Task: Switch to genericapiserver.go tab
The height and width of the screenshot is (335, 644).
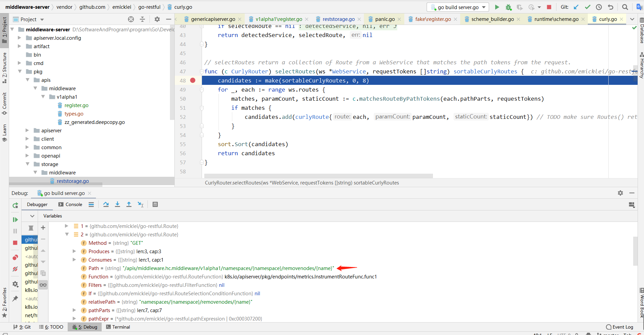Action: pyautogui.click(x=213, y=19)
